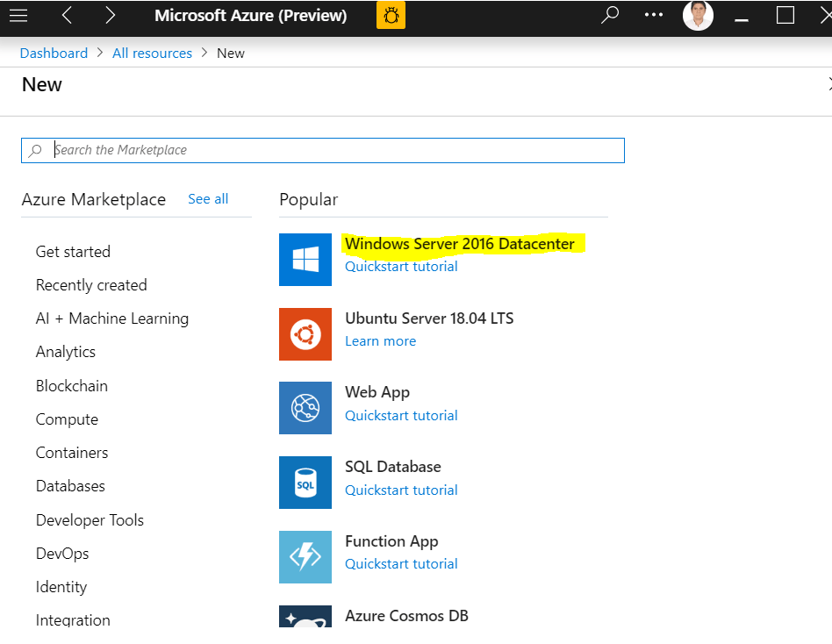The height and width of the screenshot is (644, 832).
Task: Select the Compute category
Action: [67, 419]
